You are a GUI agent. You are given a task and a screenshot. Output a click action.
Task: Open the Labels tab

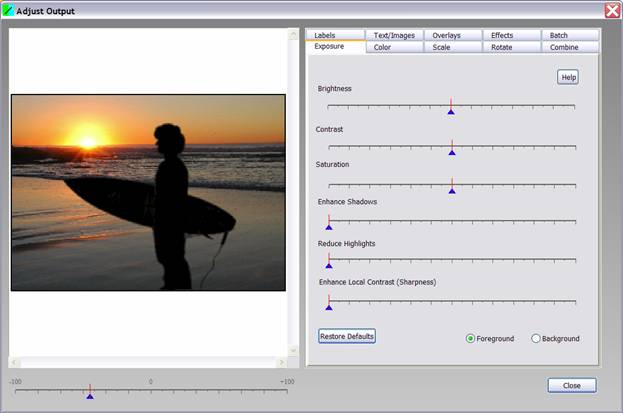pyautogui.click(x=335, y=35)
